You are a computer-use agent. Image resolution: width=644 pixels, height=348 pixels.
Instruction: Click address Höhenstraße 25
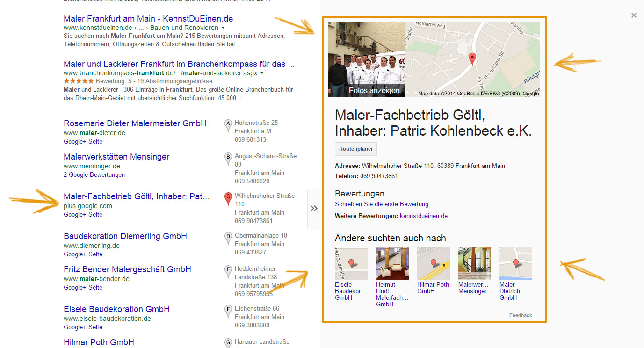point(256,123)
